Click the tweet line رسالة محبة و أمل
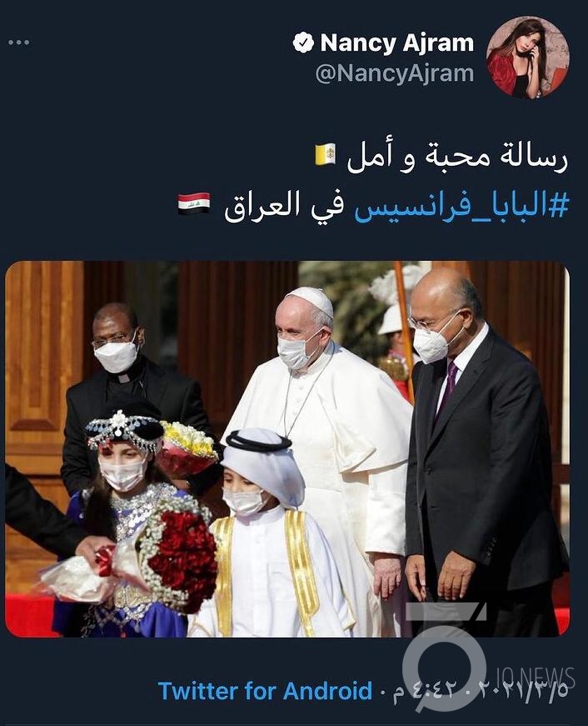Image resolution: width=588 pixels, height=726 pixels. coord(457,158)
